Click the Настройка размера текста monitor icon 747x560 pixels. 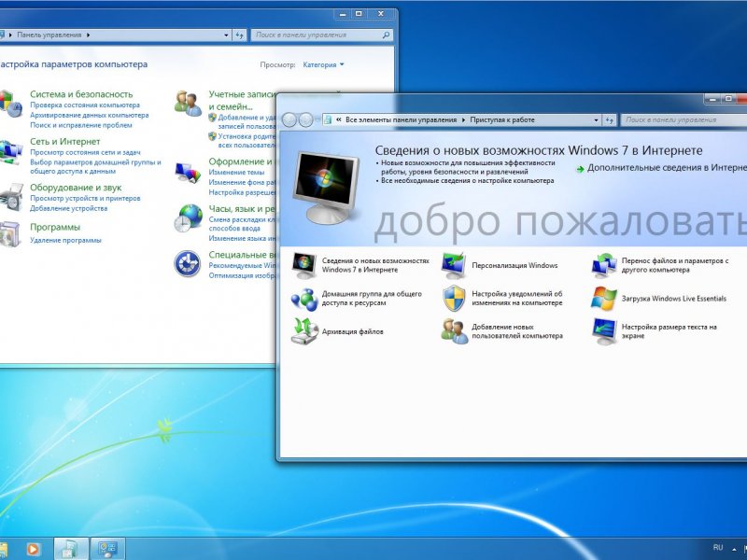604,331
